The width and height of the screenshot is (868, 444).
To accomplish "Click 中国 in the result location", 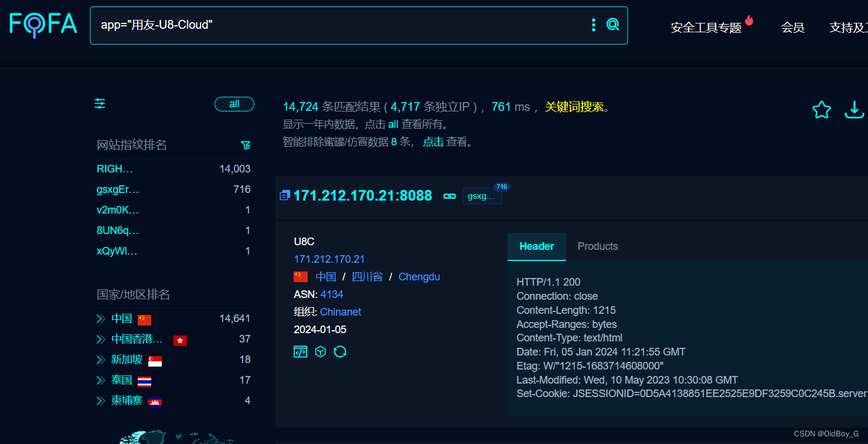I will pos(326,277).
